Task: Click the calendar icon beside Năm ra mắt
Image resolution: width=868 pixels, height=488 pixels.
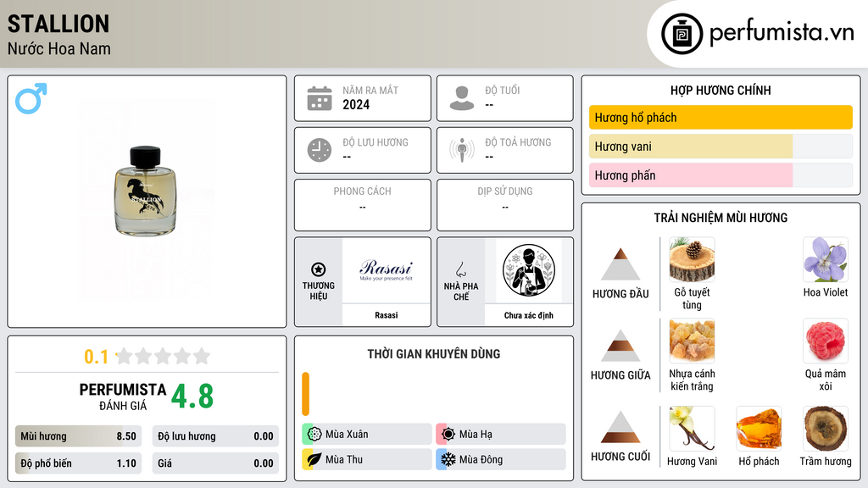Action: [320, 98]
